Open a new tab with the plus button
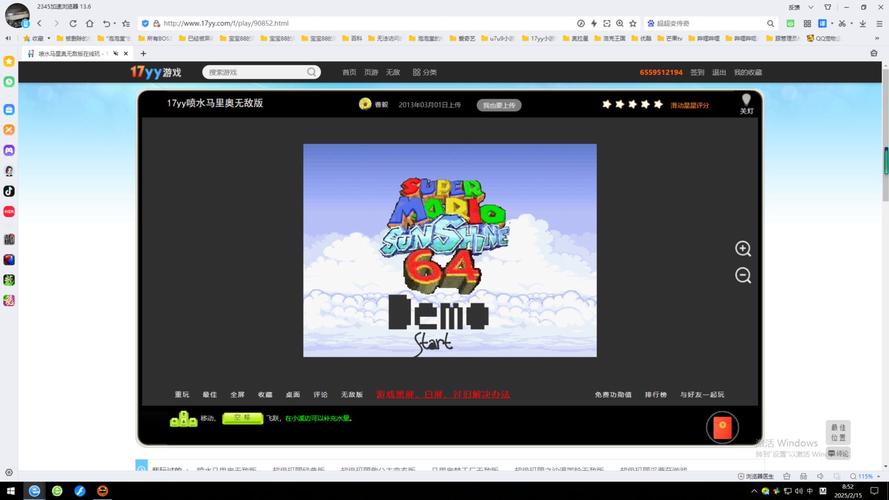889x500 pixels. point(143,53)
